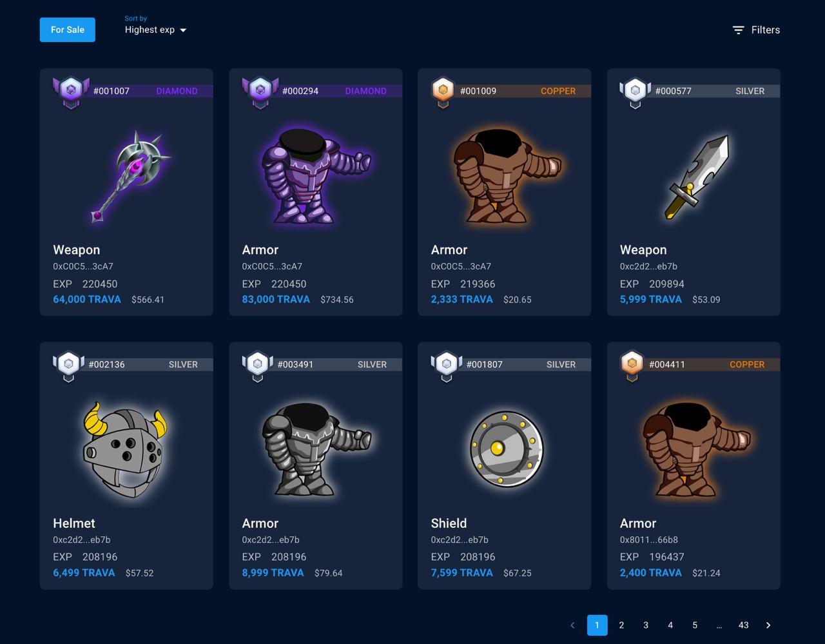Select the For Sale tab button

click(68, 30)
